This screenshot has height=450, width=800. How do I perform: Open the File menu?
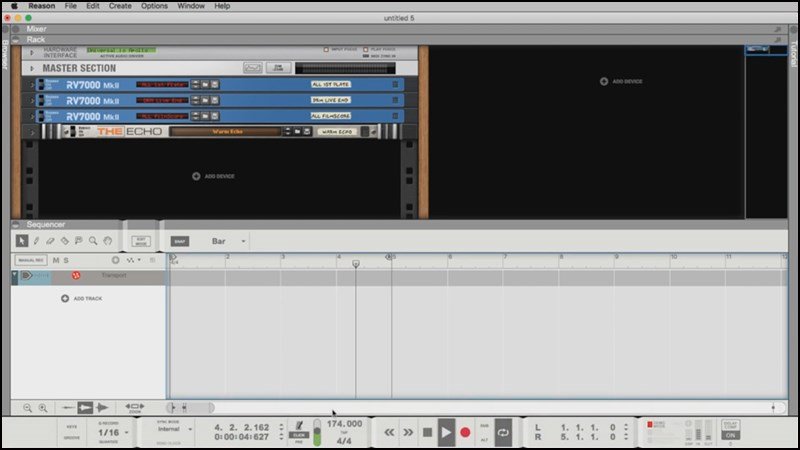pyautogui.click(x=70, y=6)
